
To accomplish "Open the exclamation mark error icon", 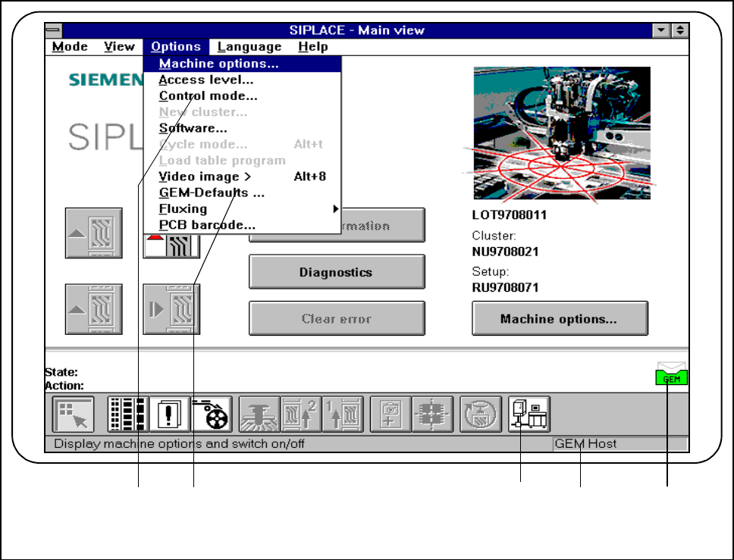I will pyautogui.click(x=168, y=415).
